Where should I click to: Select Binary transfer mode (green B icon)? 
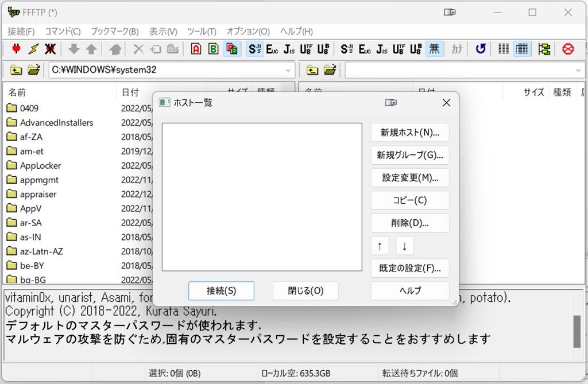click(214, 49)
